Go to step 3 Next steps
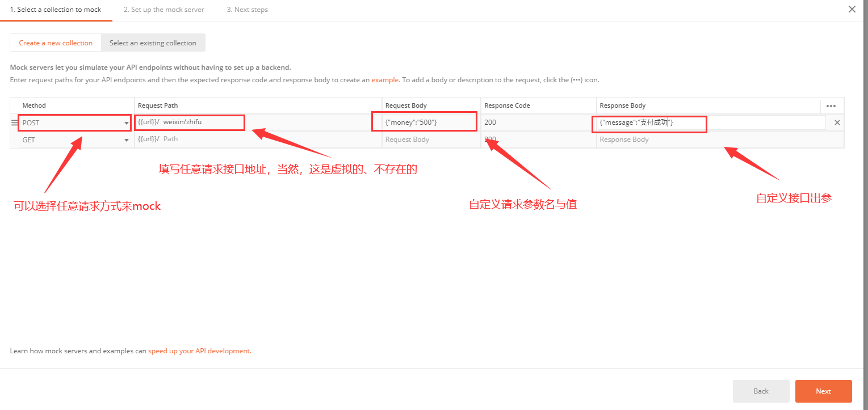This screenshot has width=868, height=410. (247, 9)
